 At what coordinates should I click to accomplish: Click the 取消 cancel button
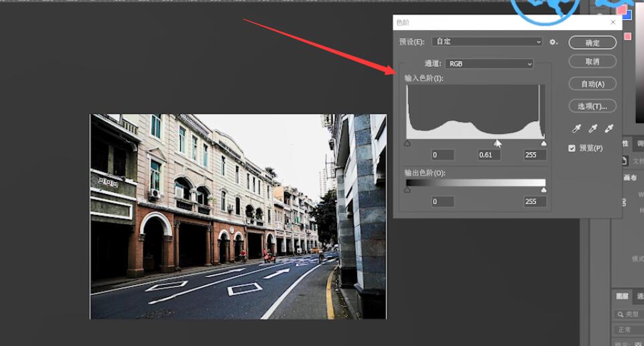(592, 62)
